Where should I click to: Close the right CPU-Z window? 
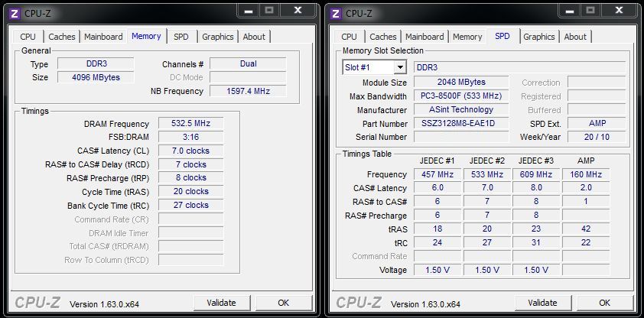[620, 11]
